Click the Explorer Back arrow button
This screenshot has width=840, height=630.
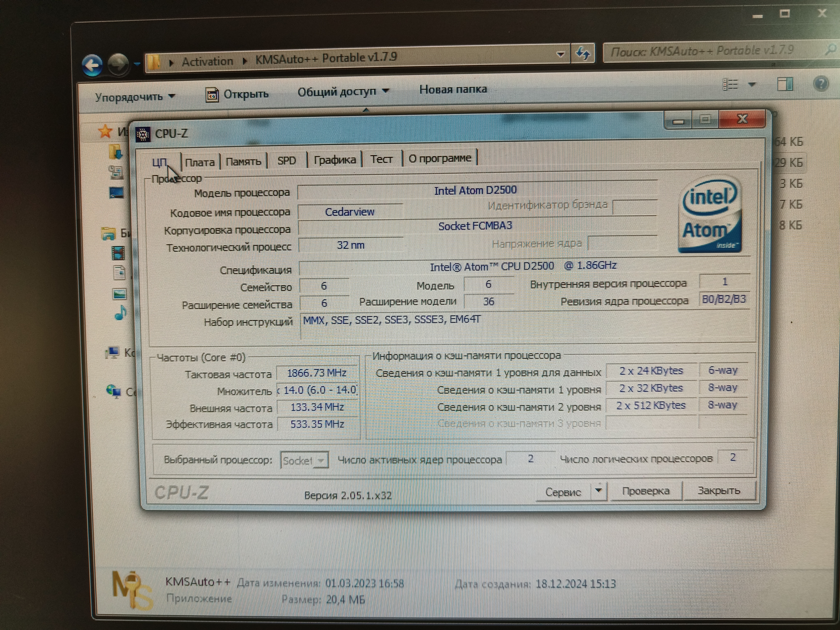click(92, 65)
